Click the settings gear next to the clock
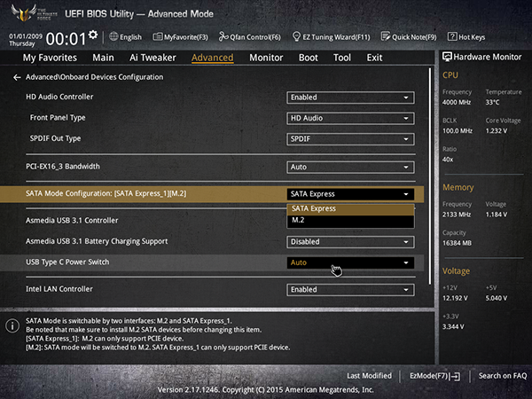 (93, 35)
